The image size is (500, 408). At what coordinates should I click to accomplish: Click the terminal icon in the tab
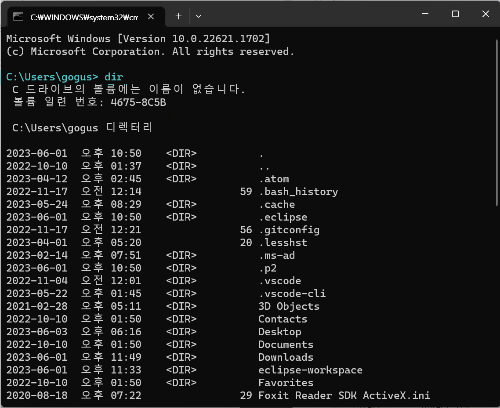18,17
